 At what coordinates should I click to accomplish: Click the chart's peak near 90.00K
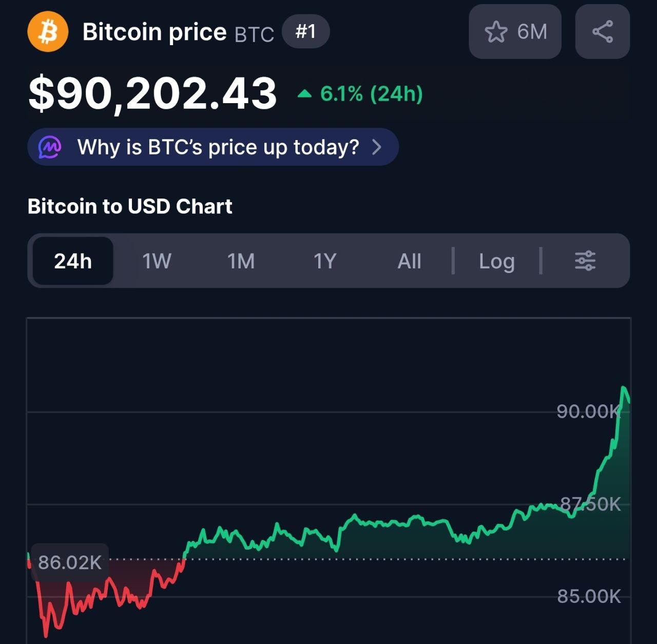[624, 388]
